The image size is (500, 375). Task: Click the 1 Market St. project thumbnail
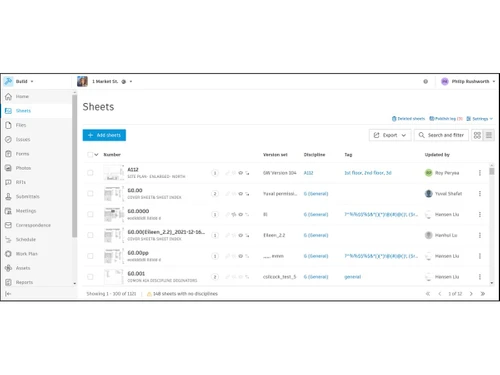82,81
